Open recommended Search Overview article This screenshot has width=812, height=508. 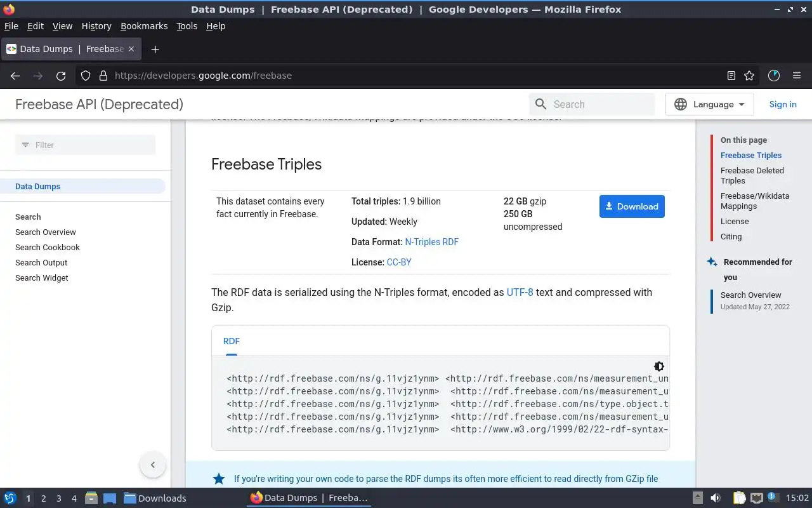coord(751,295)
